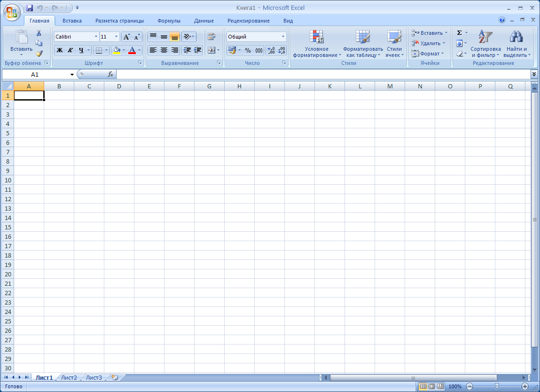Toggle bottom vertical alignment
The height and width of the screenshot is (392, 540).
[175, 37]
